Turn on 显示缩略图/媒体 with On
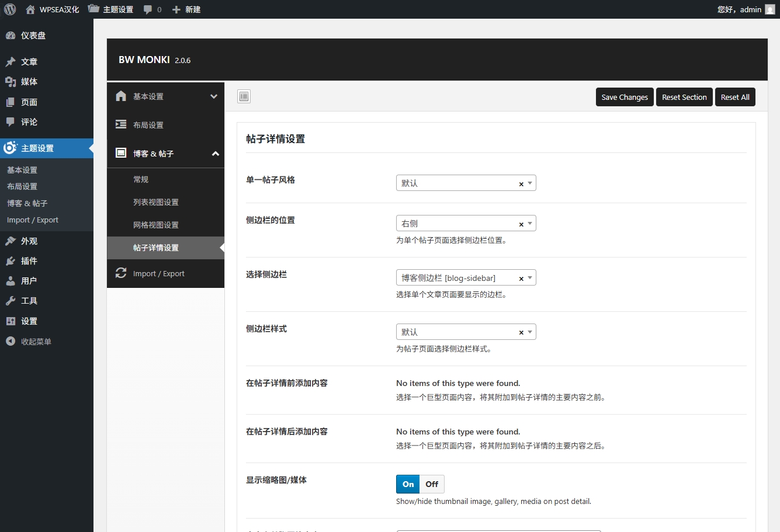 click(408, 484)
